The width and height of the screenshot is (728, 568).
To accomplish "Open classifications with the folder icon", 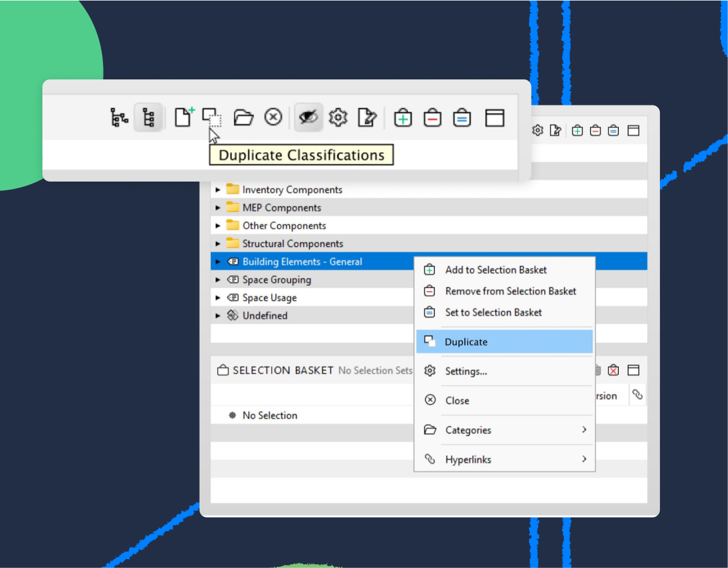I will coord(243,117).
